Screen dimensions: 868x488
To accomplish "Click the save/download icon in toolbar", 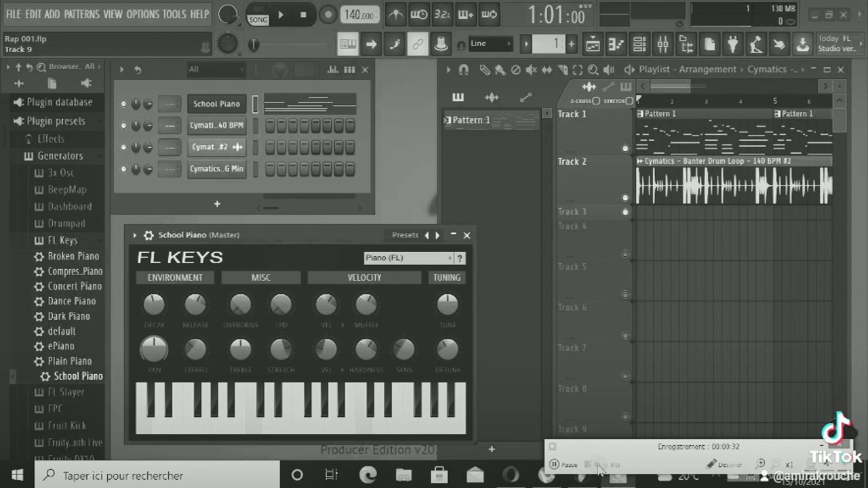I will pyautogui.click(x=802, y=45).
